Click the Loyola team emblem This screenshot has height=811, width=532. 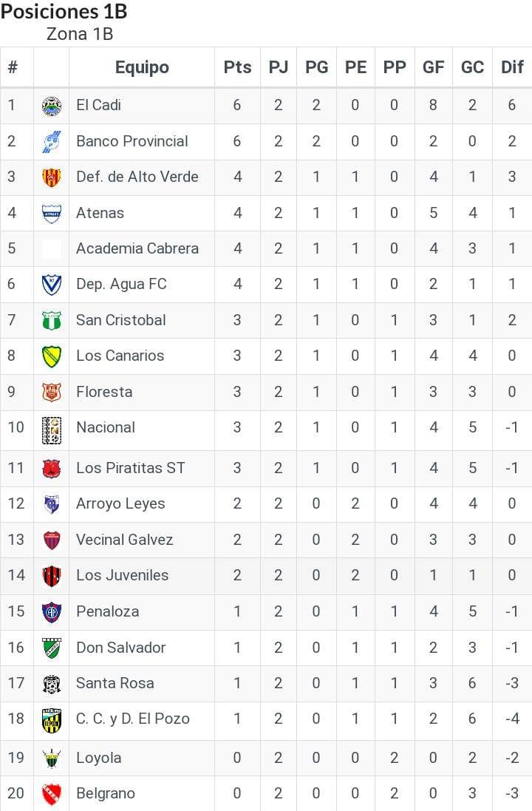pos(52,759)
